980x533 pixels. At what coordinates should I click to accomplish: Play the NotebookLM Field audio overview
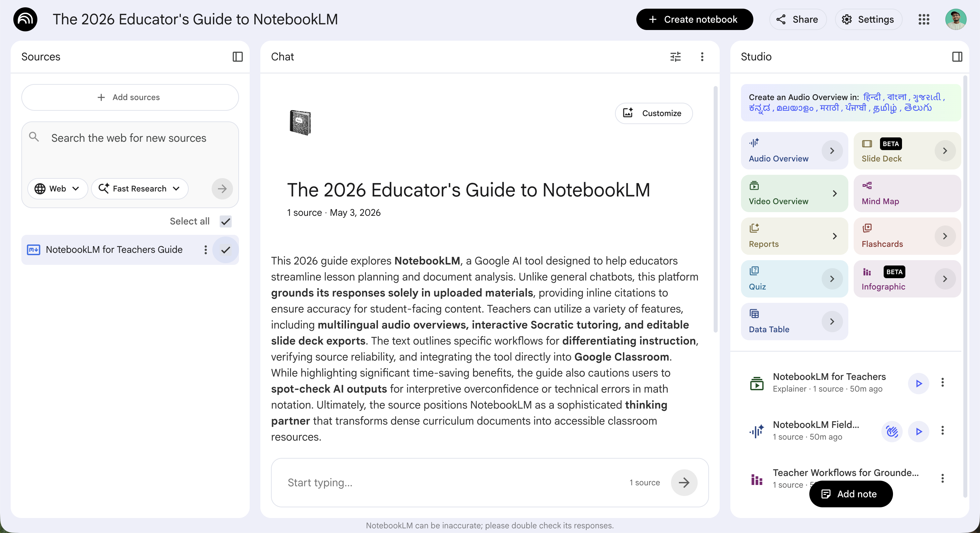pyautogui.click(x=918, y=431)
